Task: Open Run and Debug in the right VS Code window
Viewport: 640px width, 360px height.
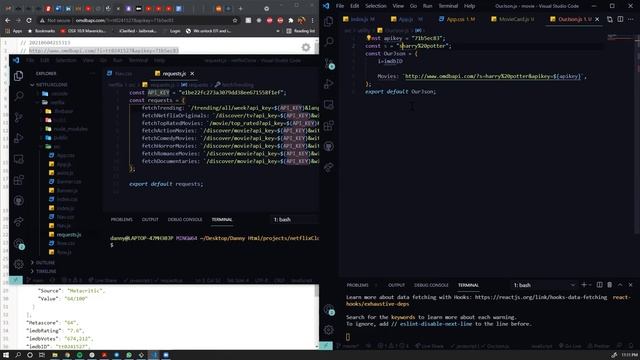Action: 329,84
